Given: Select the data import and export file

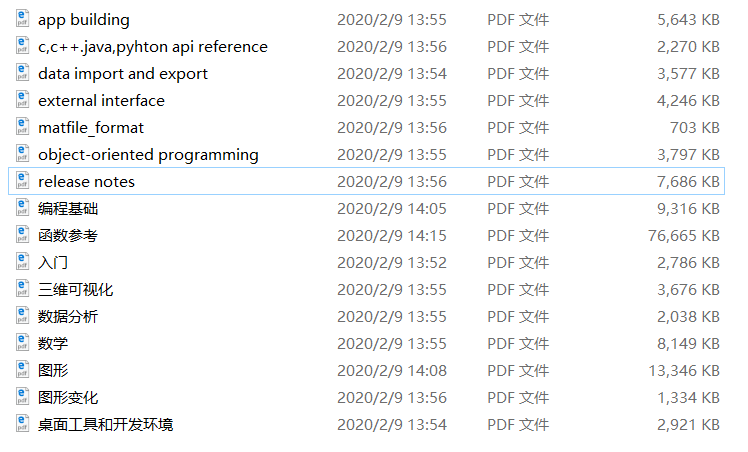Looking at the screenshot, I should coord(123,73).
